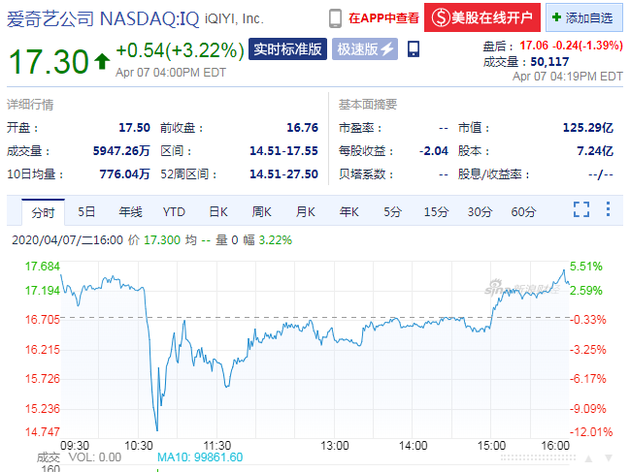This screenshot has height=472, width=630.
Task: Click 添加自选 button
Action: (584, 17)
